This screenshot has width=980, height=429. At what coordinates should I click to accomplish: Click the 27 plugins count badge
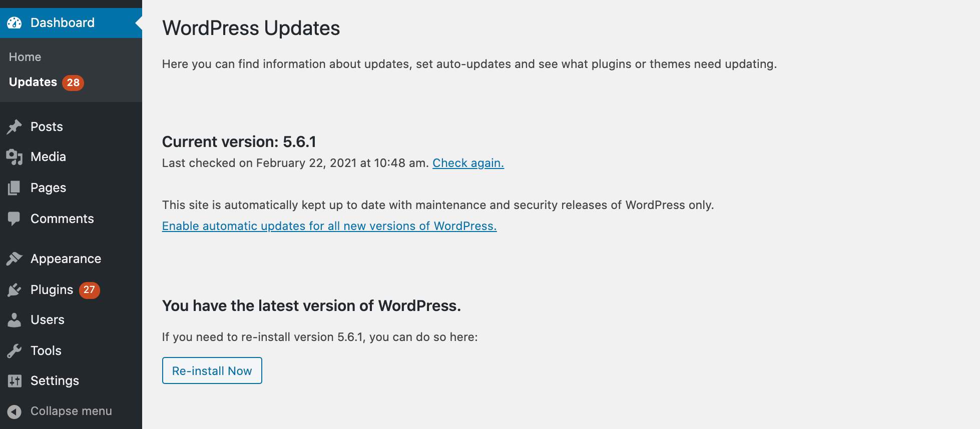click(x=89, y=290)
